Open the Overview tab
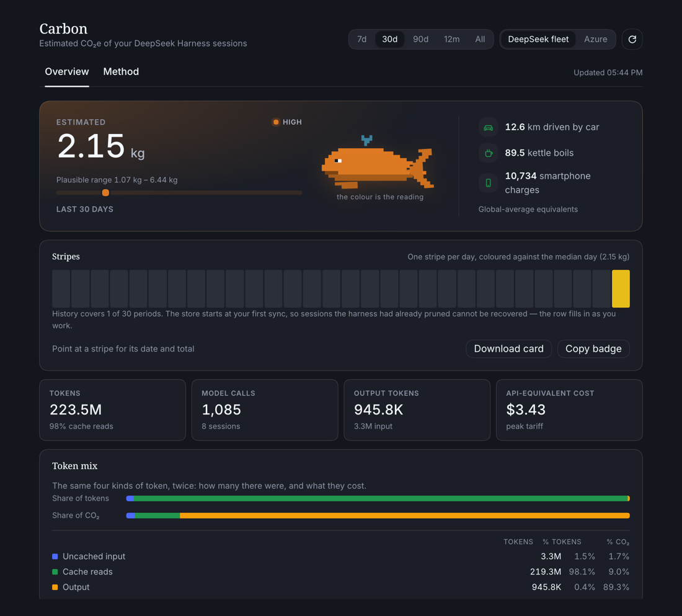The image size is (682, 616). click(67, 72)
